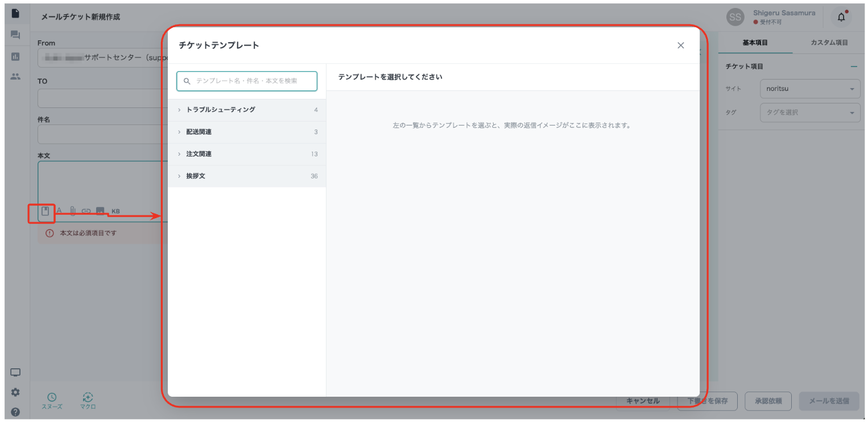Collapse the チケット項目 section minus icon
868x424 pixels.
point(854,66)
